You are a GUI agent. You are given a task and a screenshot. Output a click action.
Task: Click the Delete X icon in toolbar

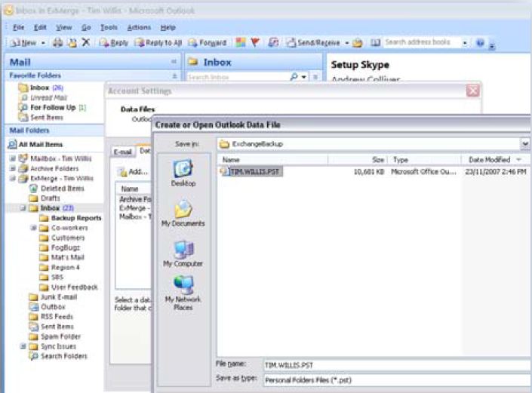[x=86, y=42]
